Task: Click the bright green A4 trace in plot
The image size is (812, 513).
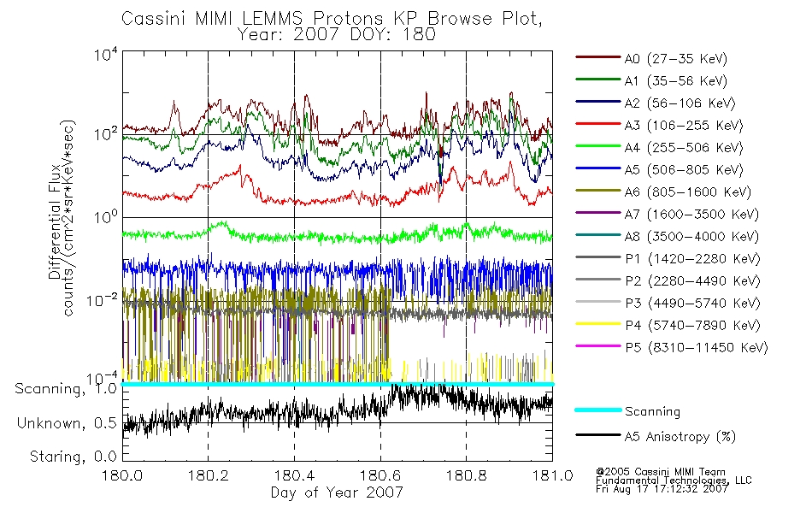Action: pyautogui.click(x=337, y=233)
